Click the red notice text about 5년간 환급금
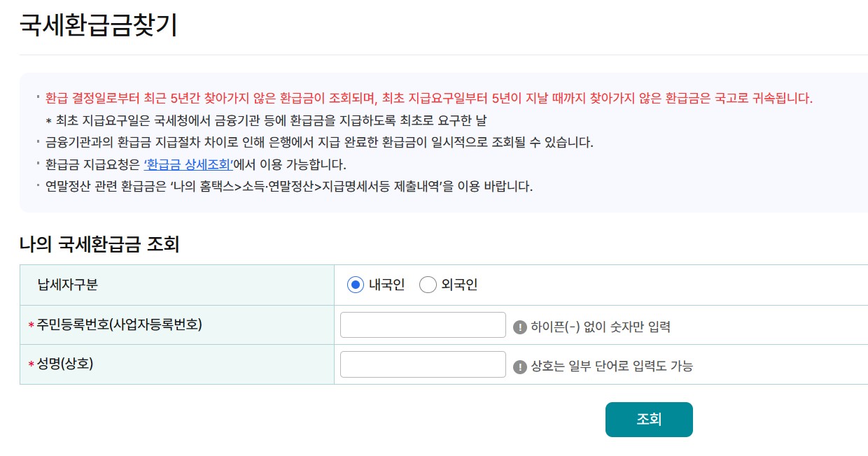The height and width of the screenshot is (456, 868). (x=429, y=98)
